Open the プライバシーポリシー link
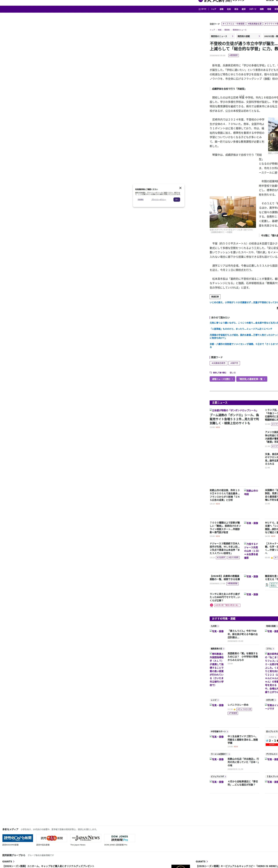 (x=159, y=199)
